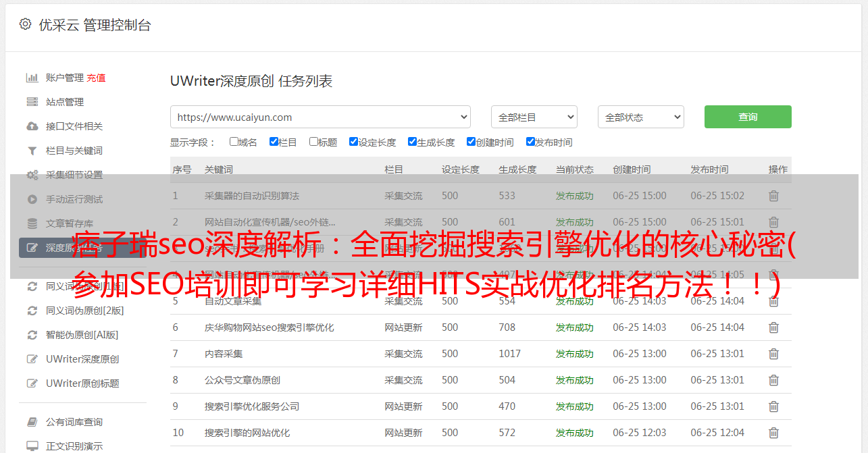Click the 生成长度 column header

[x=517, y=169]
